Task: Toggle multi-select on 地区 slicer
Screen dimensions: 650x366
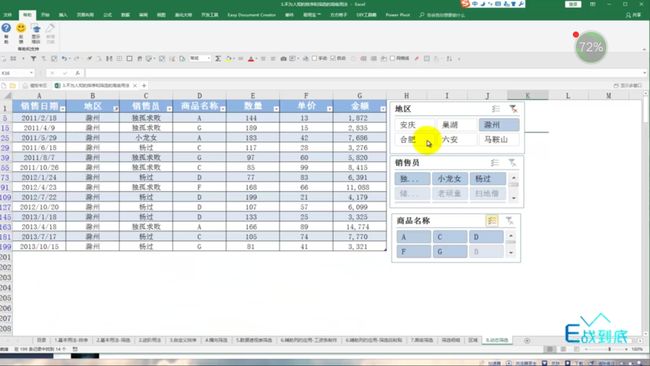Action: (x=496, y=109)
